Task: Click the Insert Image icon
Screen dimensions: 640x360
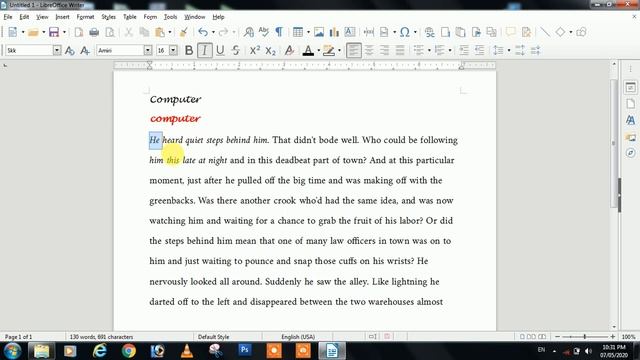Action: coord(319,32)
